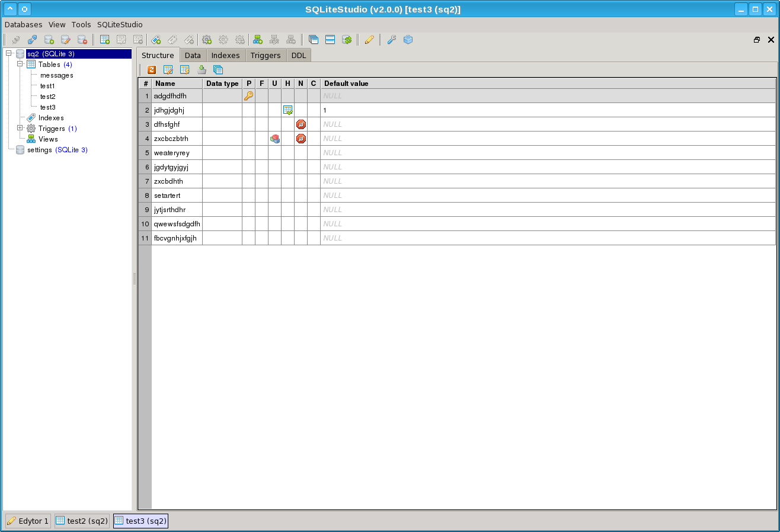
Task: Switch to the Indexes tab
Action: [226, 55]
